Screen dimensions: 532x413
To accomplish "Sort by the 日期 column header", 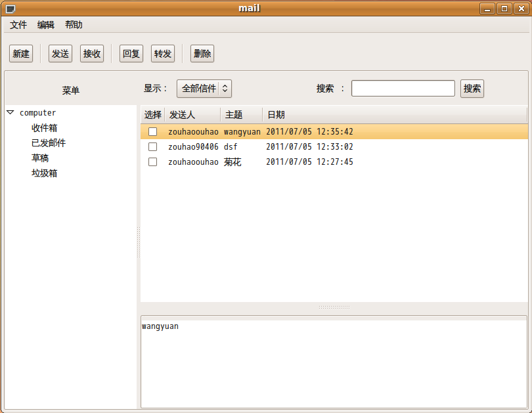I will [395, 115].
